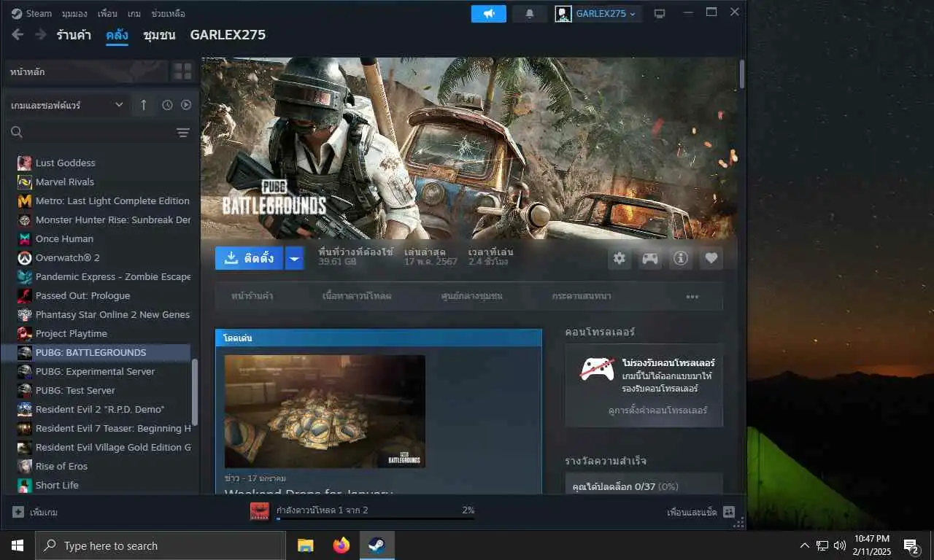
Task: Click the Project Playtime game icon
Action: tap(25, 333)
